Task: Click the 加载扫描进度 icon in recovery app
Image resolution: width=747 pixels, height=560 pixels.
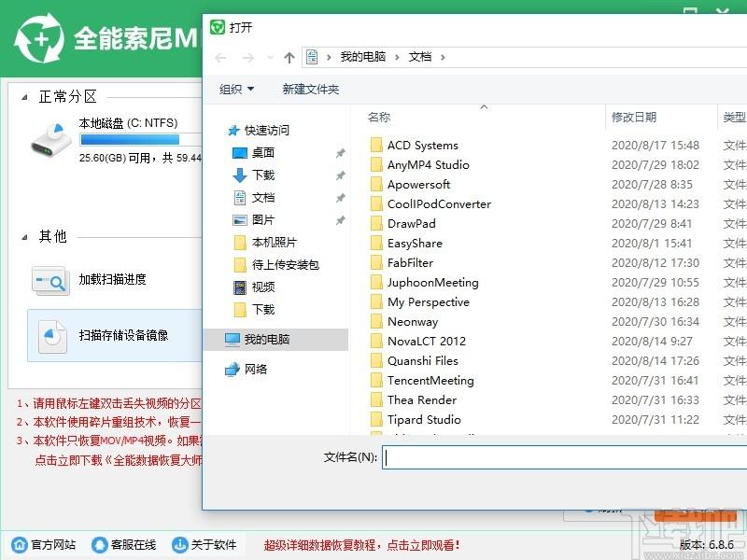Action: [x=50, y=281]
